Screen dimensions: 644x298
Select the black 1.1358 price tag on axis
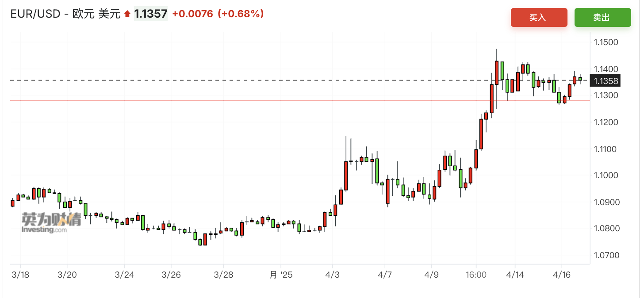click(x=606, y=81)
